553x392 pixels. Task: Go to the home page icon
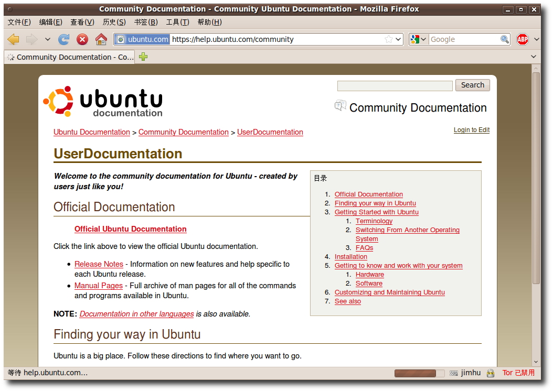point(101,39)
